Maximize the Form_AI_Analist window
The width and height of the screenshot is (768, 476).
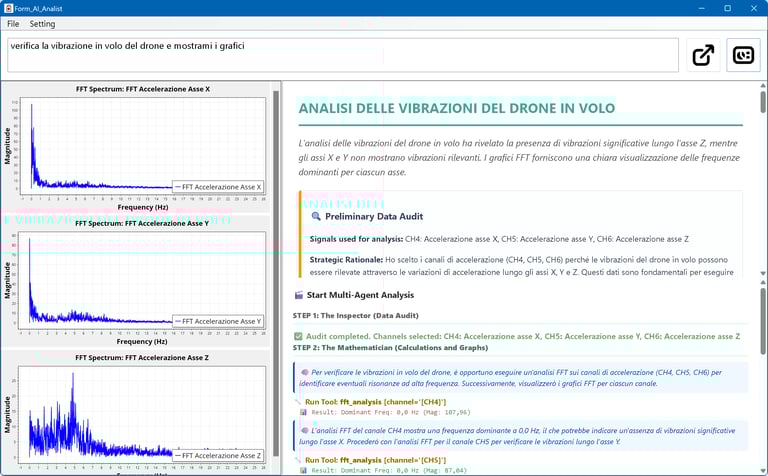(727, 8)
